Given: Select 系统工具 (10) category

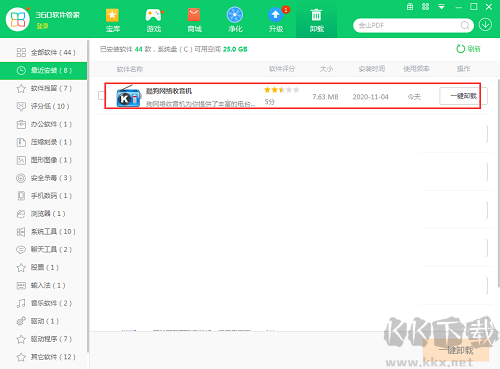Looking at the screenshot, I should (44, 231).
